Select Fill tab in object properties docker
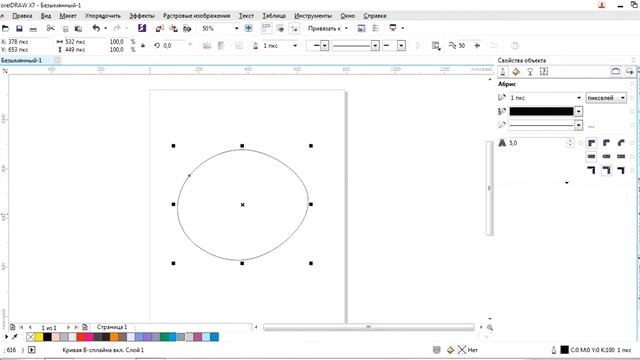 coord(516,72)
